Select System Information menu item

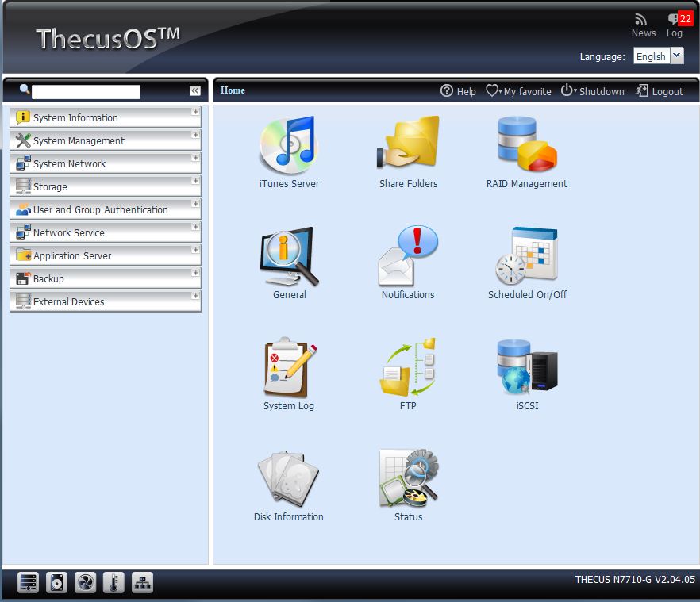(x=106, y=118)
